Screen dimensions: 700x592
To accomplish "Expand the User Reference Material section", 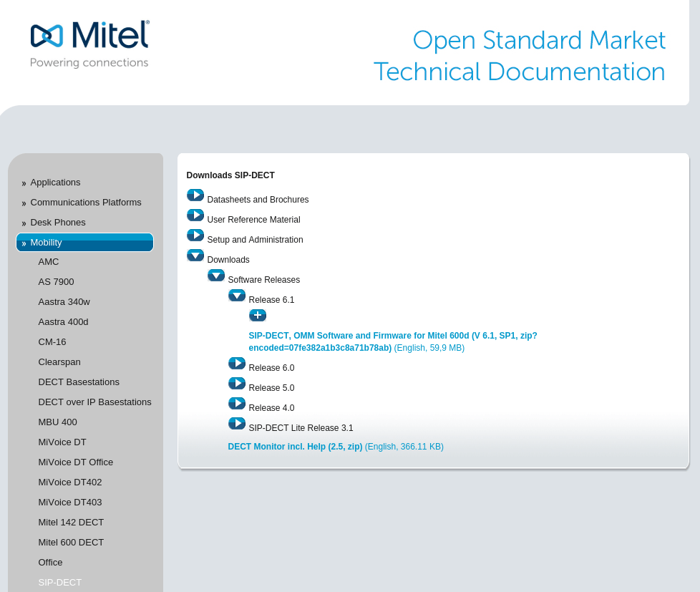I will [195, 215].
